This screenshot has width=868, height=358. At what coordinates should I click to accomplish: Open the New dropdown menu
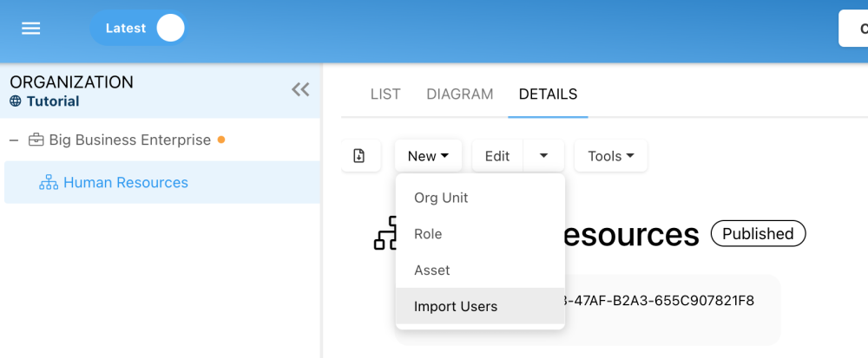428,156
